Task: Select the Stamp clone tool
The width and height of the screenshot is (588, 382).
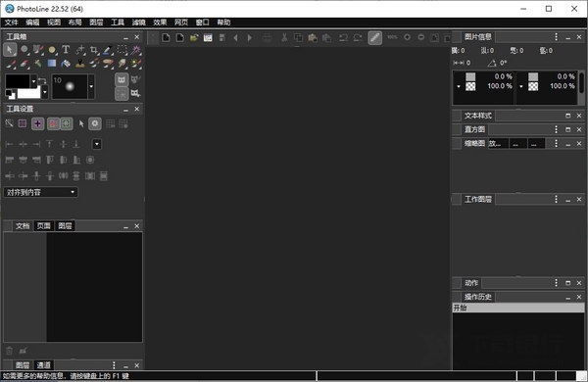Action: pos(80,64)
